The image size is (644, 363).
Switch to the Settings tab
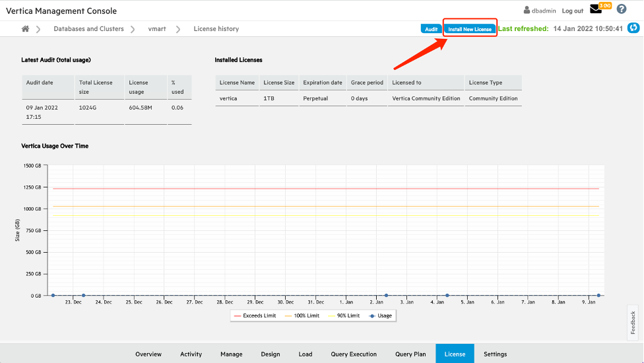495,354
